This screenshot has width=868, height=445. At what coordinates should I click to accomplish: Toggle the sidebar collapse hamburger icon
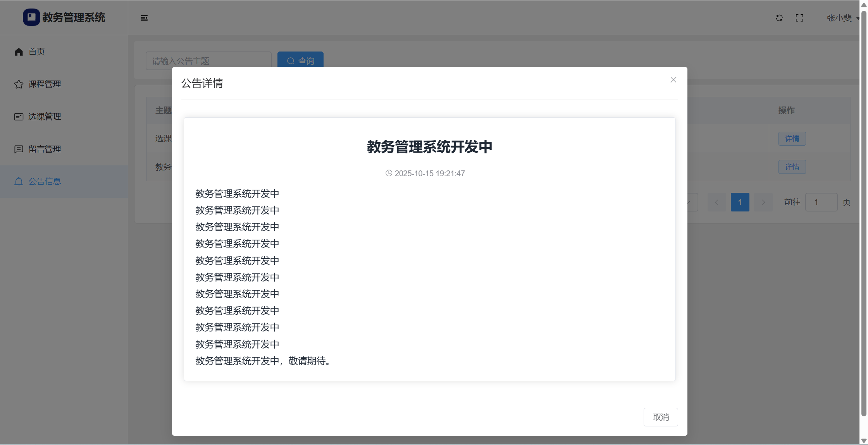tap(144, 18)
